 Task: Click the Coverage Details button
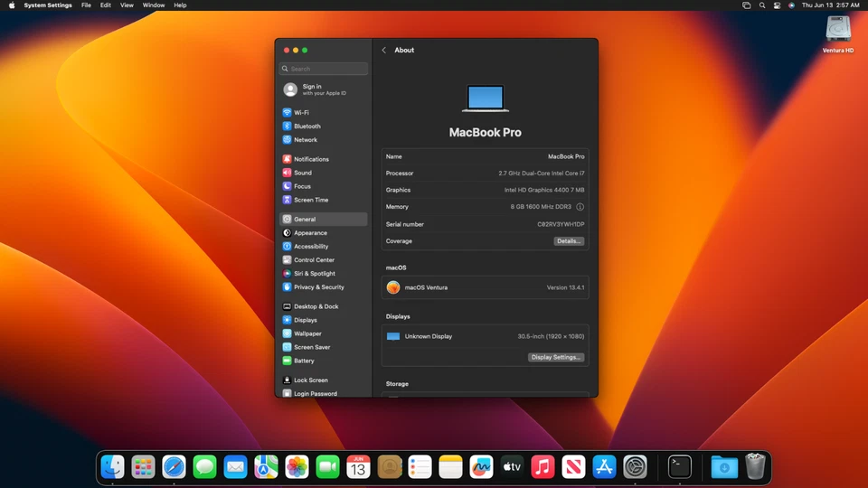569,241
